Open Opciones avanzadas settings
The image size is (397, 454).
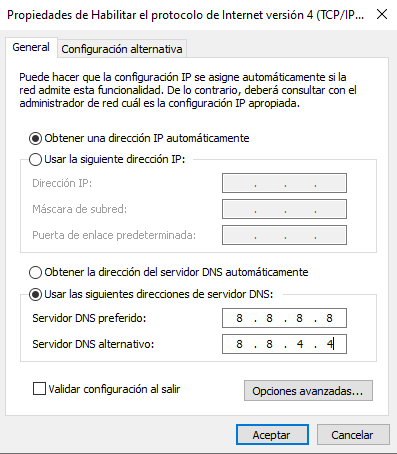pyautogui.click(x=308, y=391)
